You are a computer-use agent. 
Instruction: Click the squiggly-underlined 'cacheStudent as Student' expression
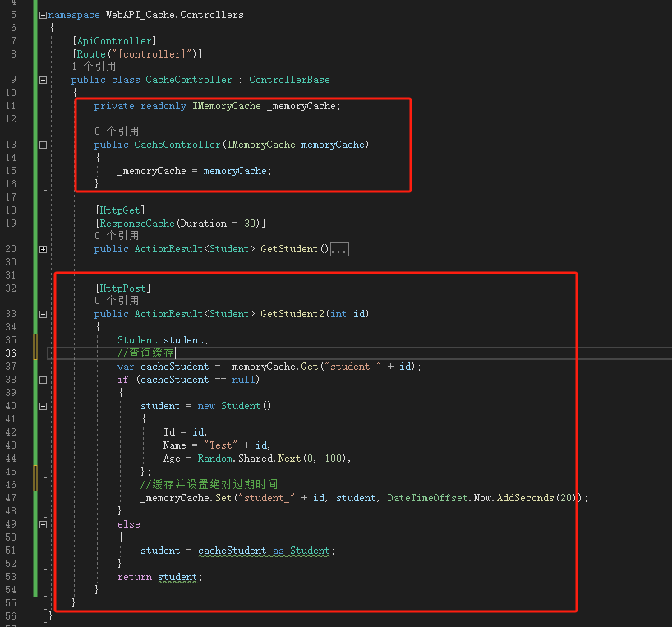pyautogui.click(x=263, y=551)
